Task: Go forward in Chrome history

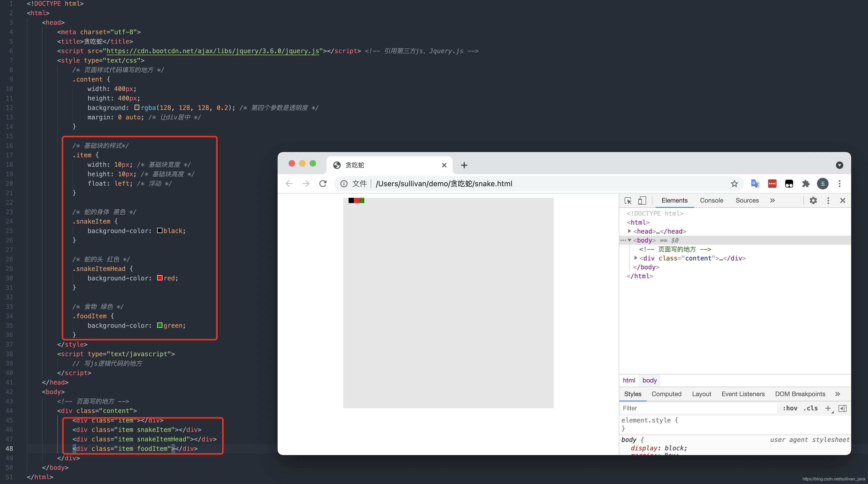Action: click(x=306, y=184)
